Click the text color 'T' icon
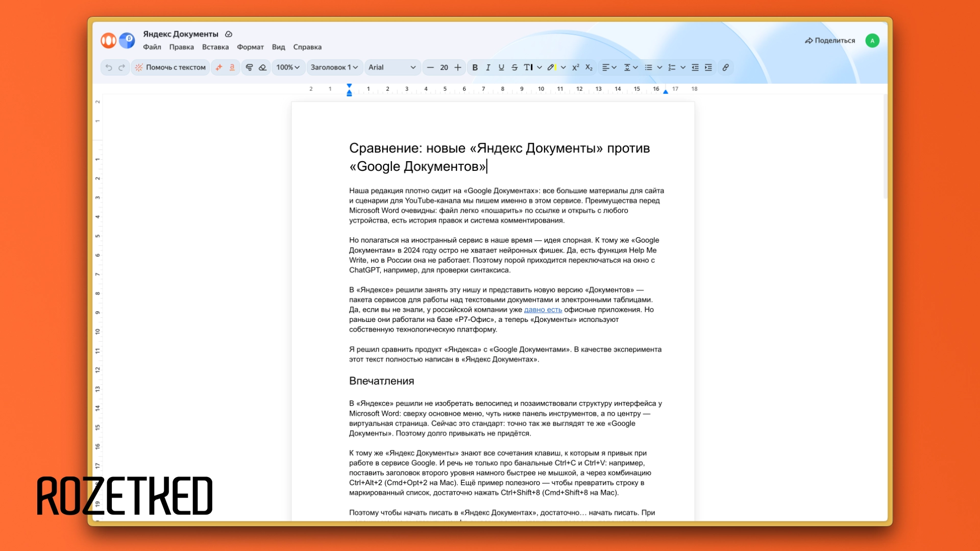Viewport: 980px width, 551px height. (528, 67)
